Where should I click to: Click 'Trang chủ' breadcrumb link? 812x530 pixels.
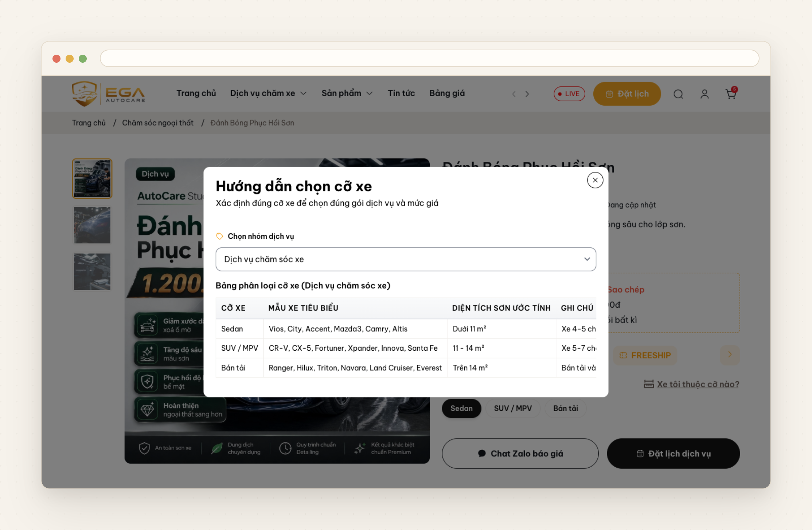[89, 123]
